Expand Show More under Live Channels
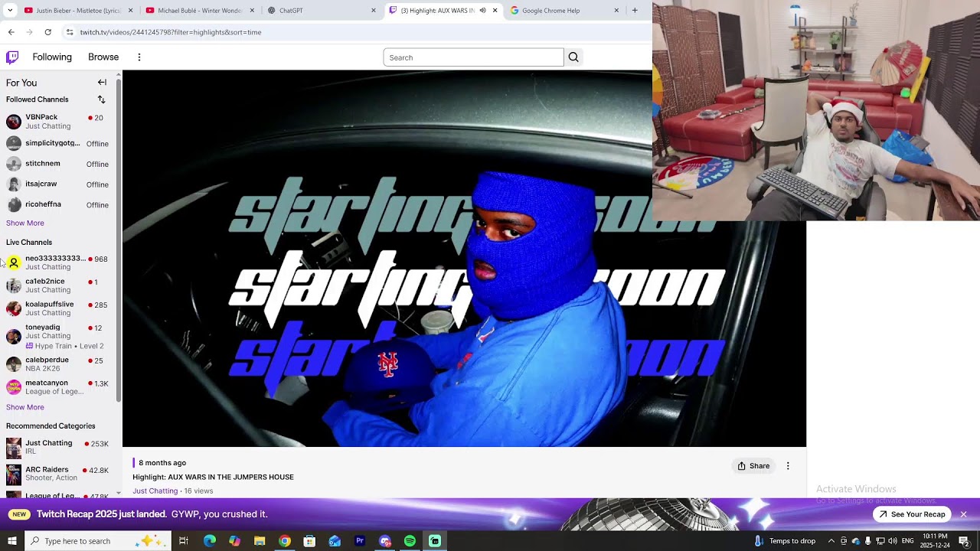Viewport: 980px width, 551px height. coord(25,407)
